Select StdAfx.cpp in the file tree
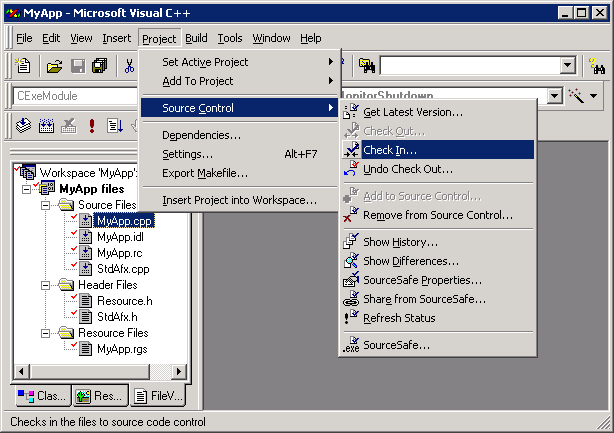Screen dimensions: 614x433 coord(123,269)
